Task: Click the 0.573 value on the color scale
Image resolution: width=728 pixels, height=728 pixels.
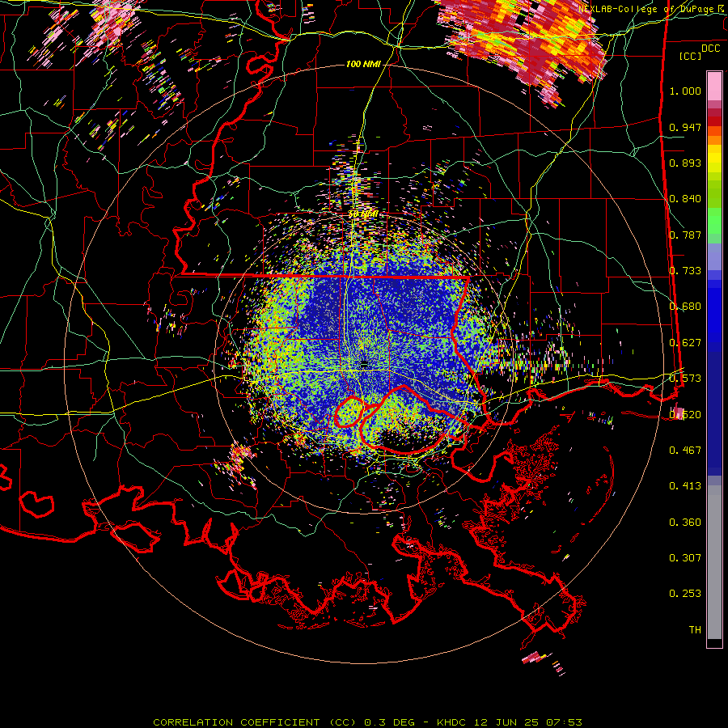Action: [685, 379]
